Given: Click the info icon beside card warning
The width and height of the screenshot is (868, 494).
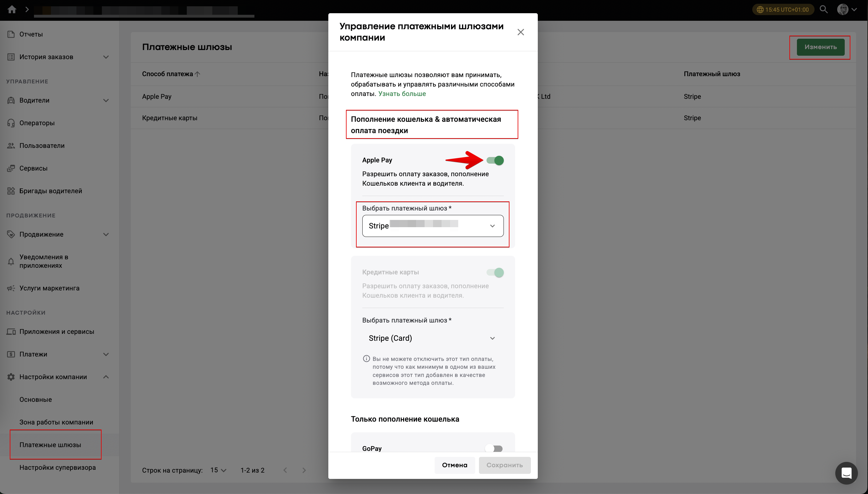Looking at the screenshot, I should click(x=366, y=359).
